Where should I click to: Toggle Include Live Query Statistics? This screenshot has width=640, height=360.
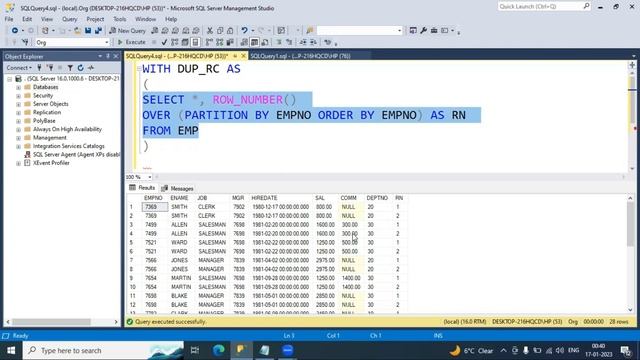tap(220, 42)
